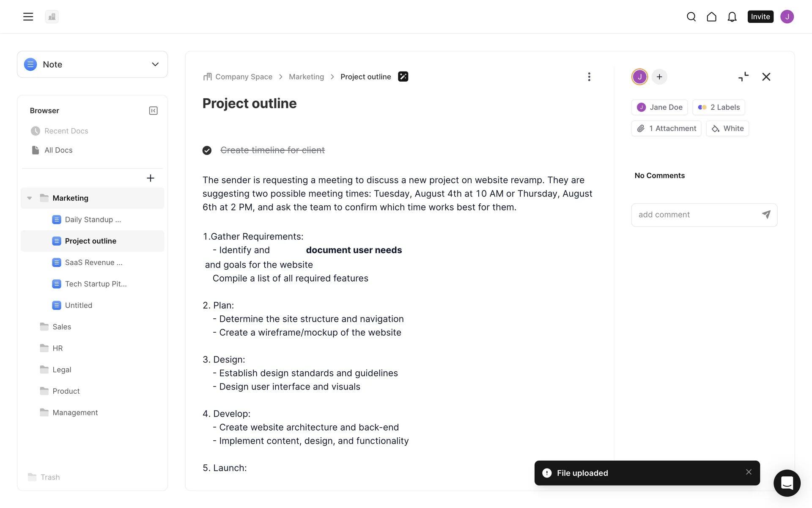This screenshot has height=508, width=812.
Task: Open the Note type dropdown
Action: click(x=92, y=64)
